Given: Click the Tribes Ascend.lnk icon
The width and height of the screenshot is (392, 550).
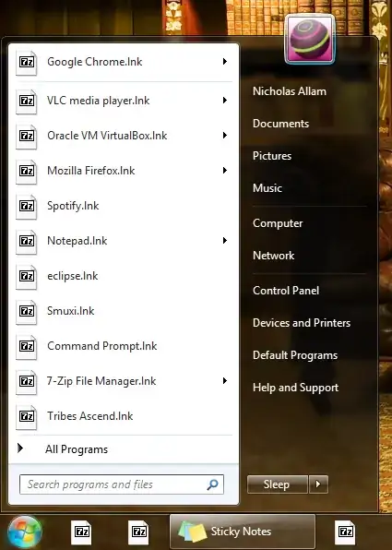Looking at the screenshot, I should (27, 417).
